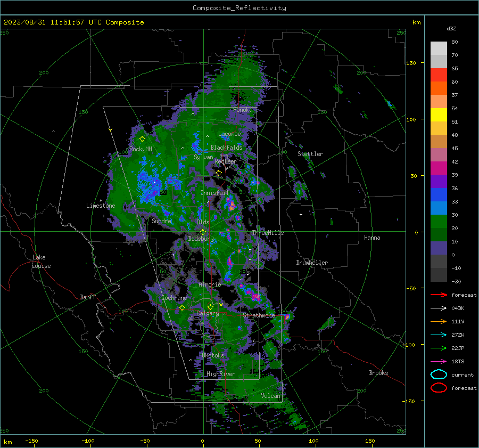Click the Stettler city label

pos(310,154)
